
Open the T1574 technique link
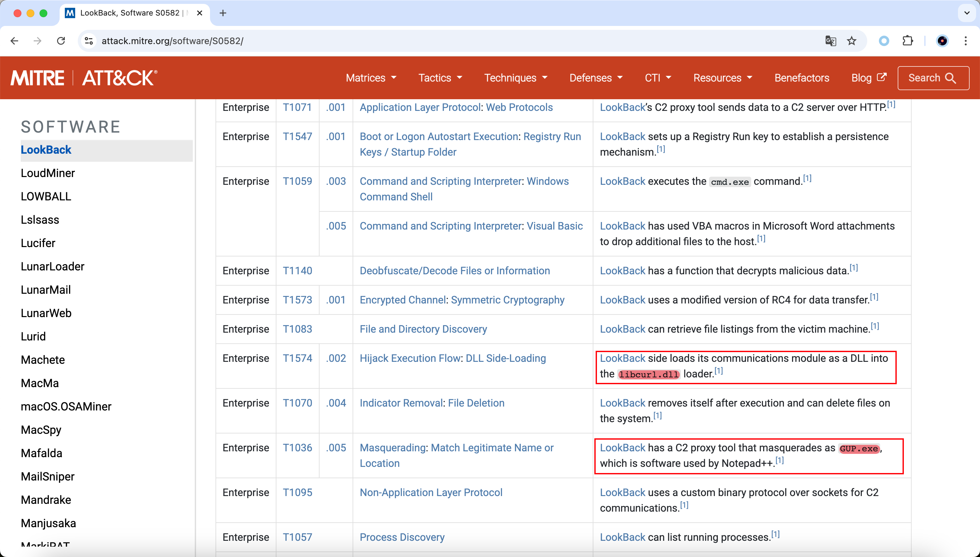[297, 358]
